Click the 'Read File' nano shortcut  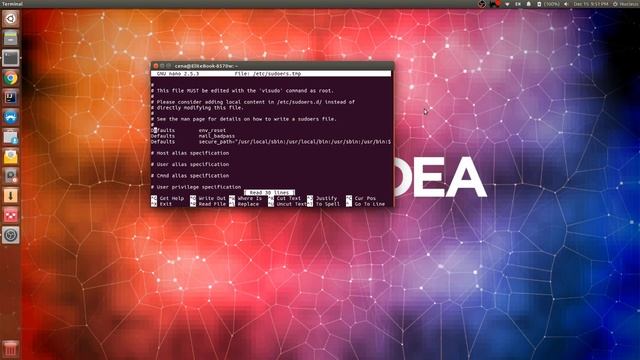point(208,204)
